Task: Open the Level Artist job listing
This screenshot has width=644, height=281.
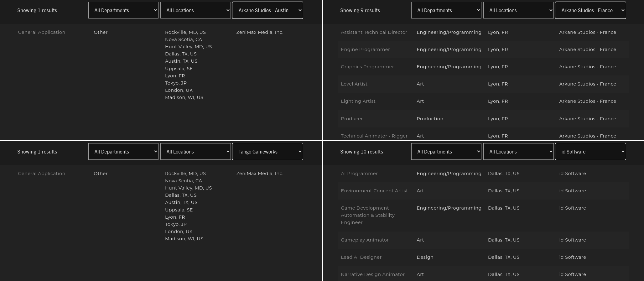Action: coord(354,84)
